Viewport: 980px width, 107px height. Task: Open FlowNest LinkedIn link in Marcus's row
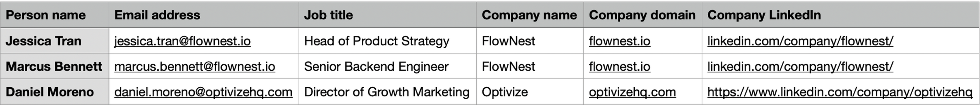800,66
